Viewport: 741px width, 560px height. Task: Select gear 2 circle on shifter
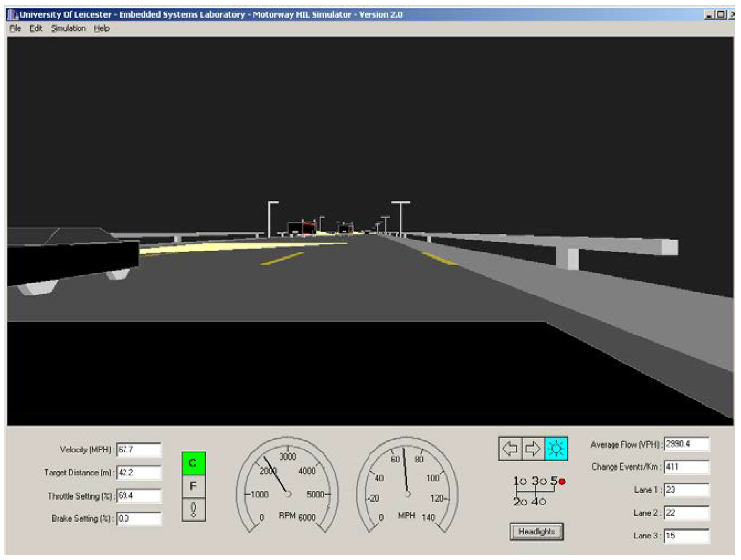pos(524,502)
